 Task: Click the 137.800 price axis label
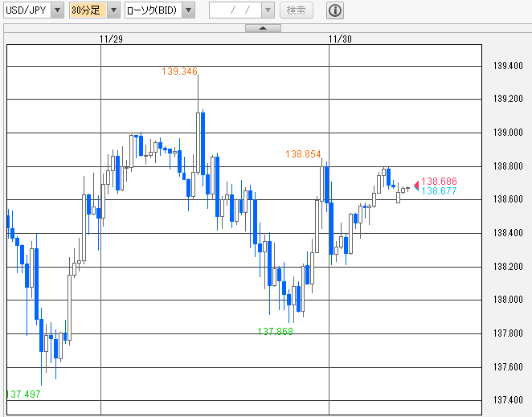point(508,333)
